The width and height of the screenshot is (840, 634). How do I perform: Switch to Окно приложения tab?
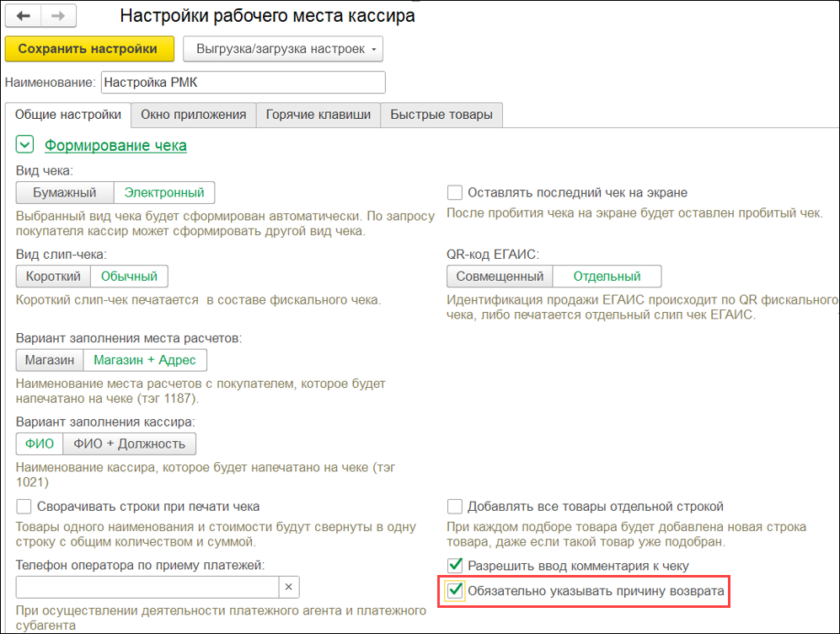click(193, 115)
